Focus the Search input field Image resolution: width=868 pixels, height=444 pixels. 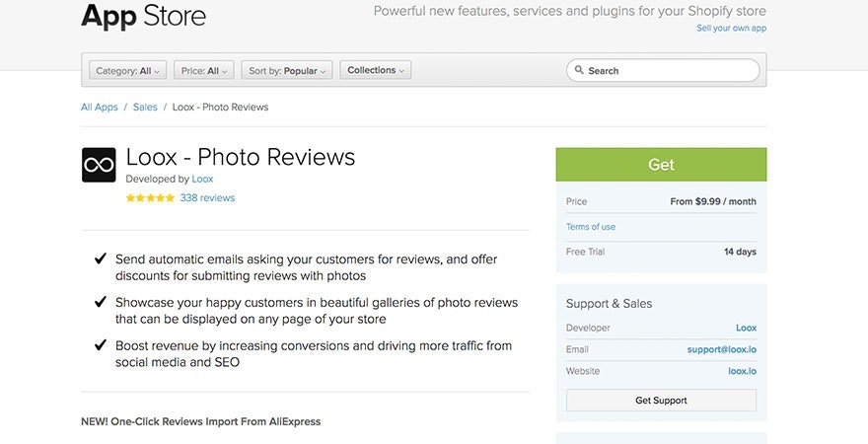coord(671,71)
